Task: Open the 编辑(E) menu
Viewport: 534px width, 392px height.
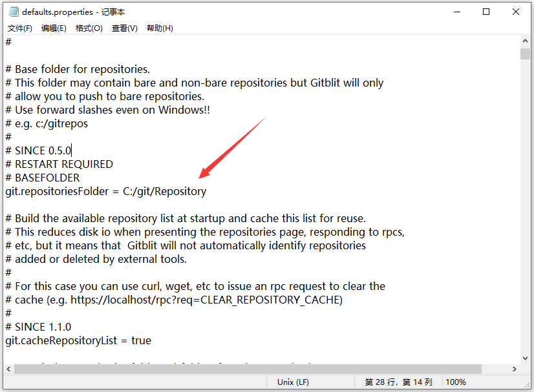Action: (x=54, y=28)
